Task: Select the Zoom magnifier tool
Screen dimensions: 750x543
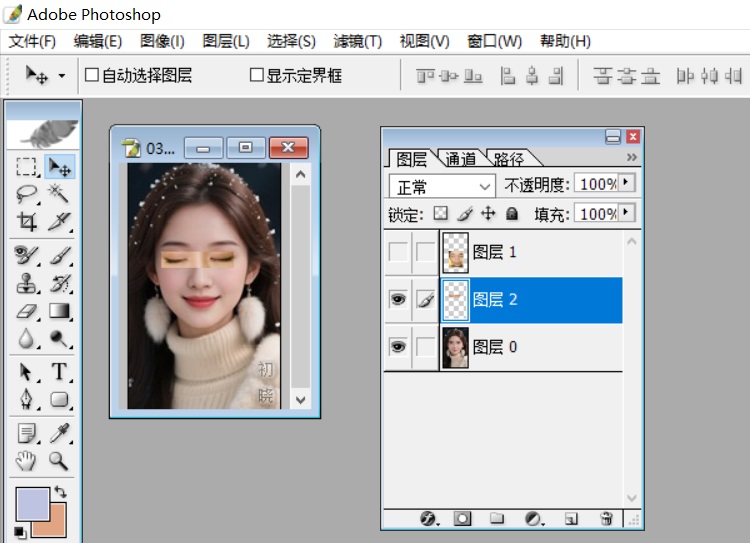Action: point(59,460)
